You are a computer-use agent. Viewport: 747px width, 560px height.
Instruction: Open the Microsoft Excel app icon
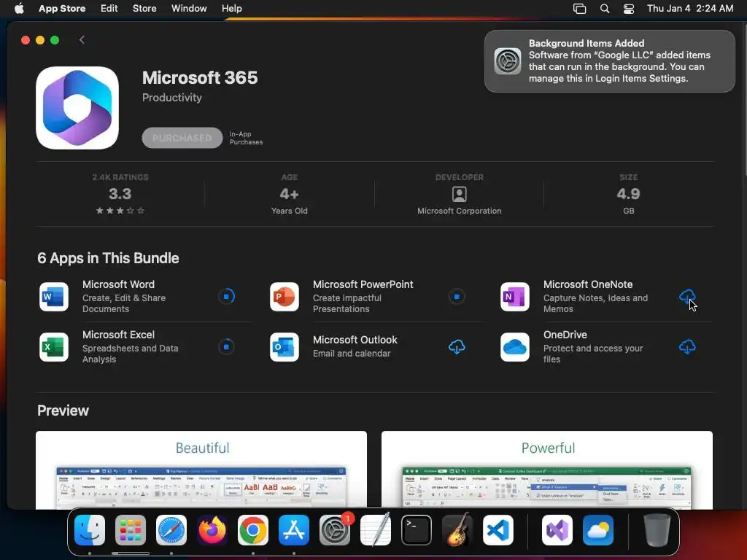(x=53, y=347)
